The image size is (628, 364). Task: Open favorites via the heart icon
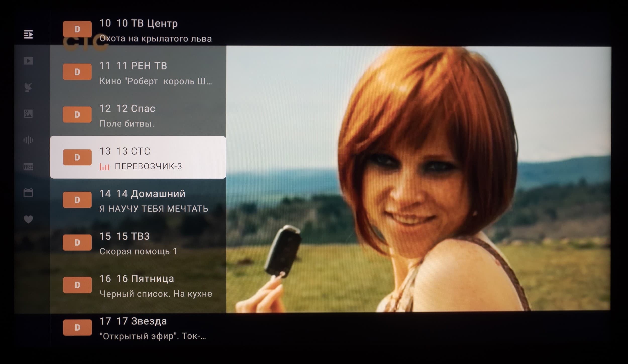(x=28, y=219)
